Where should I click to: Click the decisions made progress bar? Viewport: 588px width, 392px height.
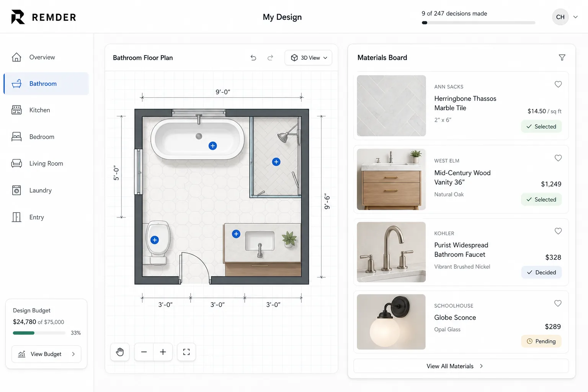pos(479,23)
